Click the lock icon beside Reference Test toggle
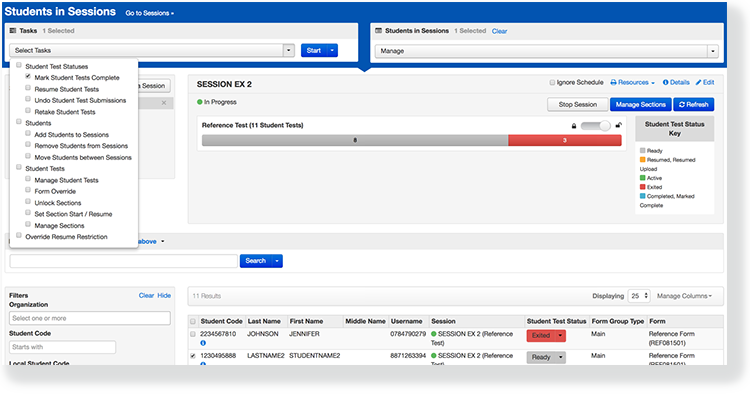 pos(574,126)
